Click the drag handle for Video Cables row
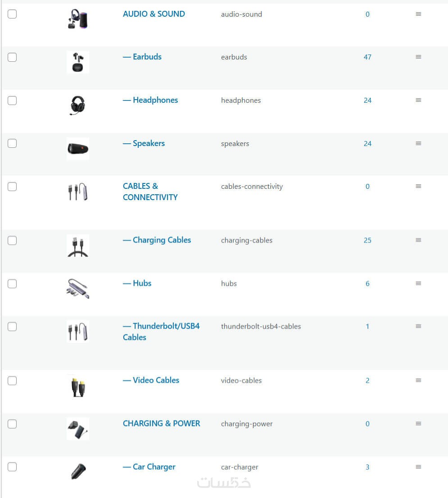 click(418, 380)
